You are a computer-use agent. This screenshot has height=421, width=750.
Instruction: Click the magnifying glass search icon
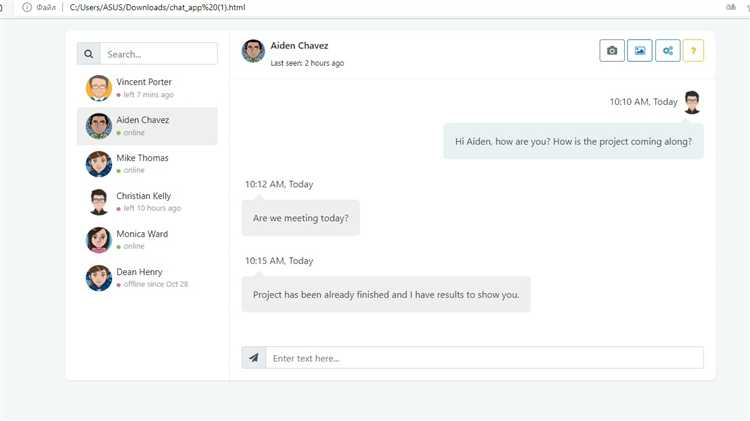(x=89, y=54)
